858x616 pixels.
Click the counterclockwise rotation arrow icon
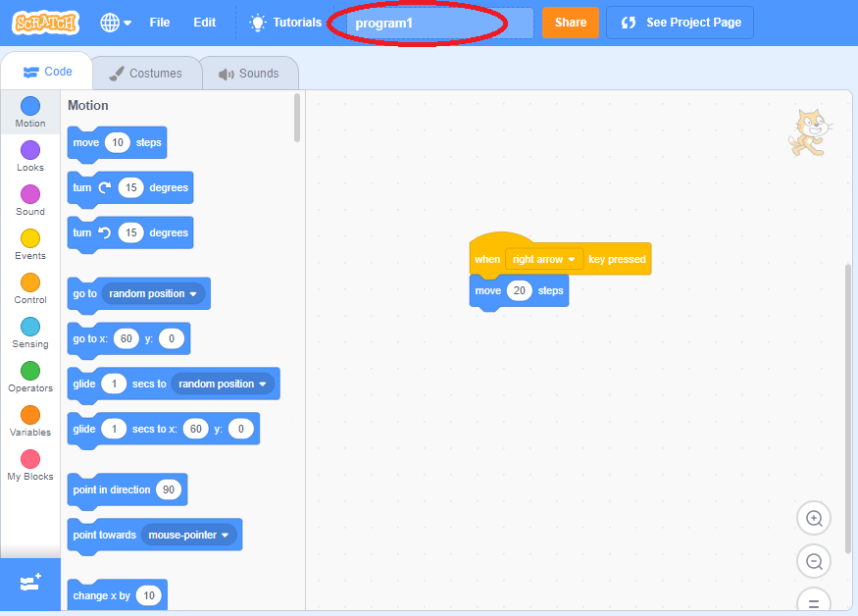[x=105, y=232]
